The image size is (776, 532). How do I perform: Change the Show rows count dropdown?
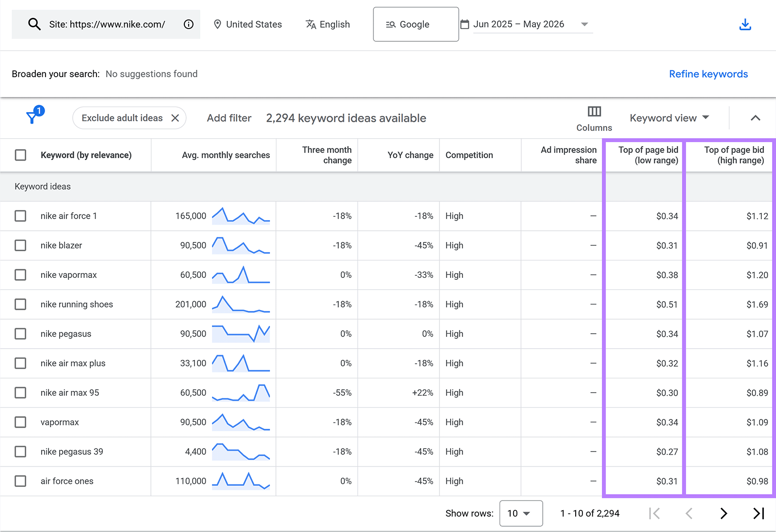click(521, 513)
